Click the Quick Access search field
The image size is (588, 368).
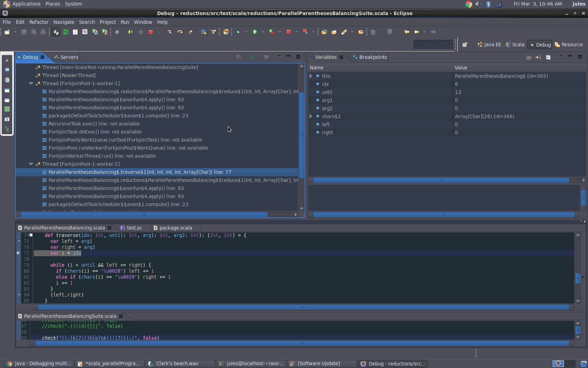[433, 45]
